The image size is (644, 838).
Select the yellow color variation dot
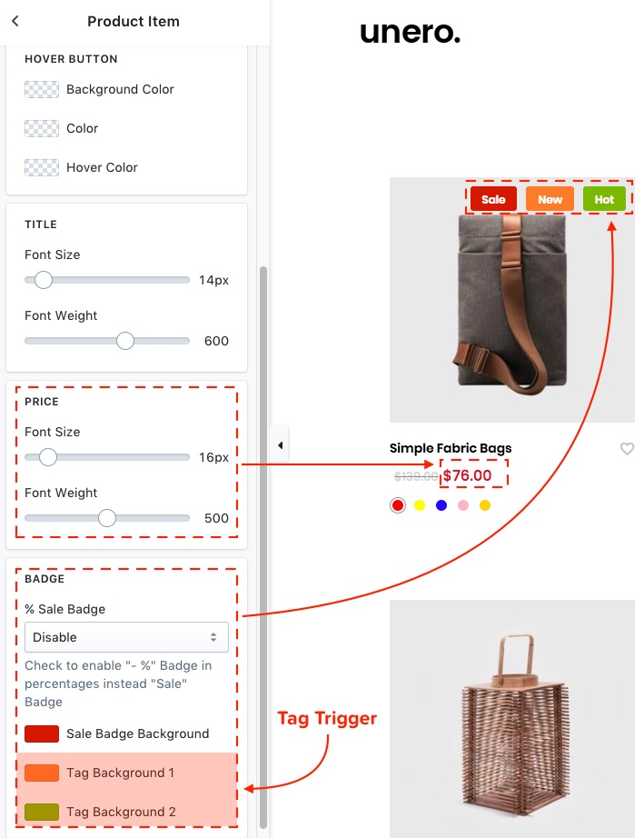coord(419,505)
